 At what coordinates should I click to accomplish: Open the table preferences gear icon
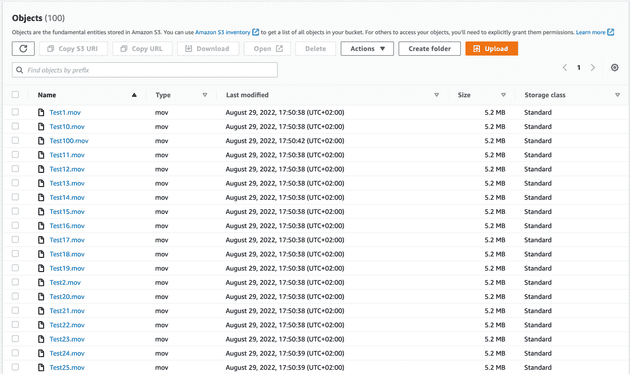pos(614,67)
